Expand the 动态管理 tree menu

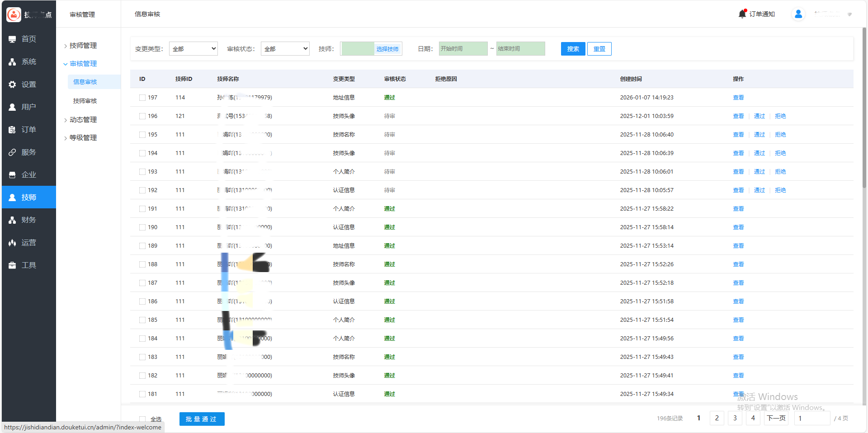(x=83, y=120)
